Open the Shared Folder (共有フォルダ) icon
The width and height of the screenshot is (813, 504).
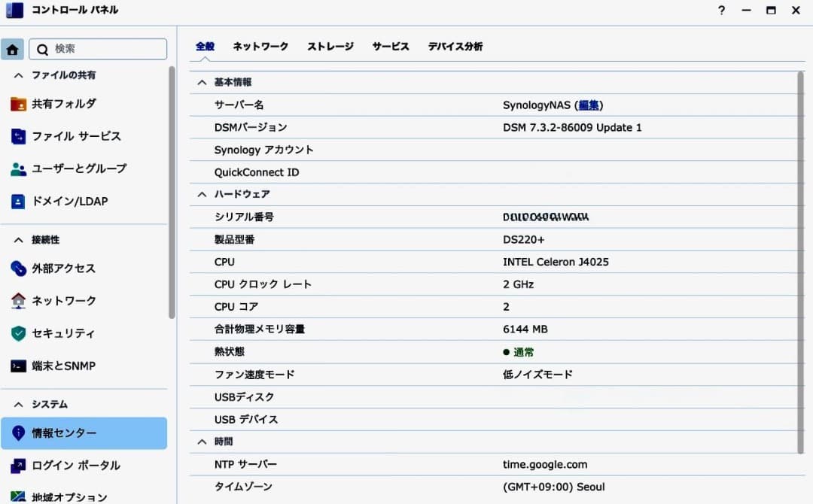[18, 104]
